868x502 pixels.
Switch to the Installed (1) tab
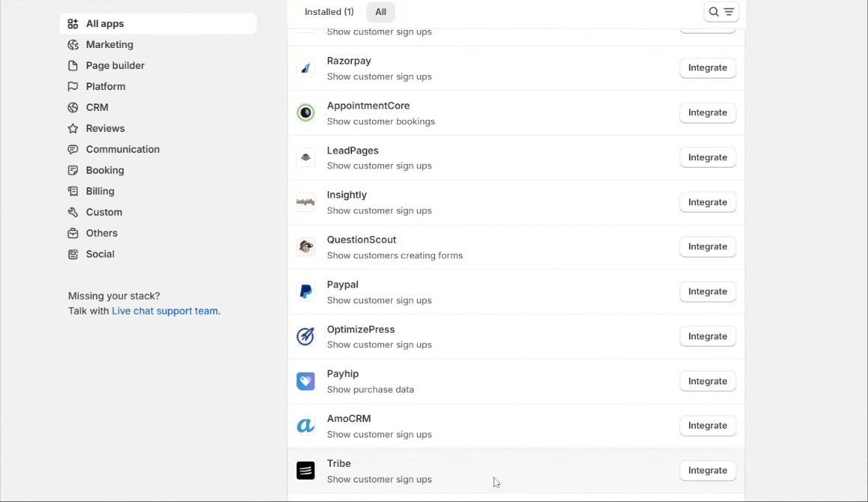tap(330, 12)
